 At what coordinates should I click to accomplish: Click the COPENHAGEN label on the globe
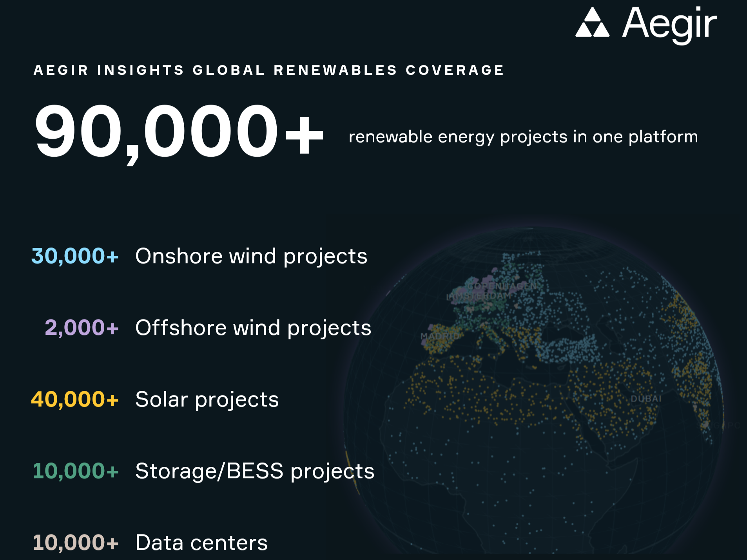(x=502, y=286)
